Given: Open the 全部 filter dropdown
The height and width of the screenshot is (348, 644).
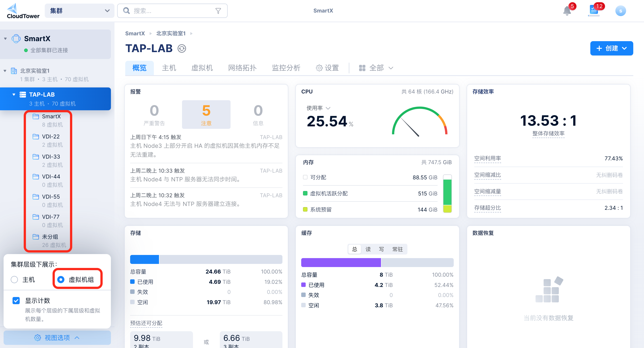Looking at the screenshot, I should 377,68.
